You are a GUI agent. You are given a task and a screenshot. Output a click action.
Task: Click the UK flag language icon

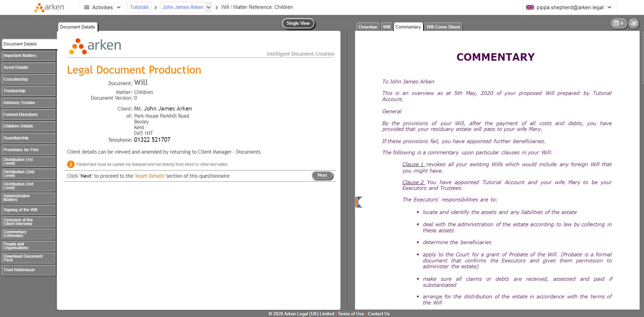[x=530, y=7]
